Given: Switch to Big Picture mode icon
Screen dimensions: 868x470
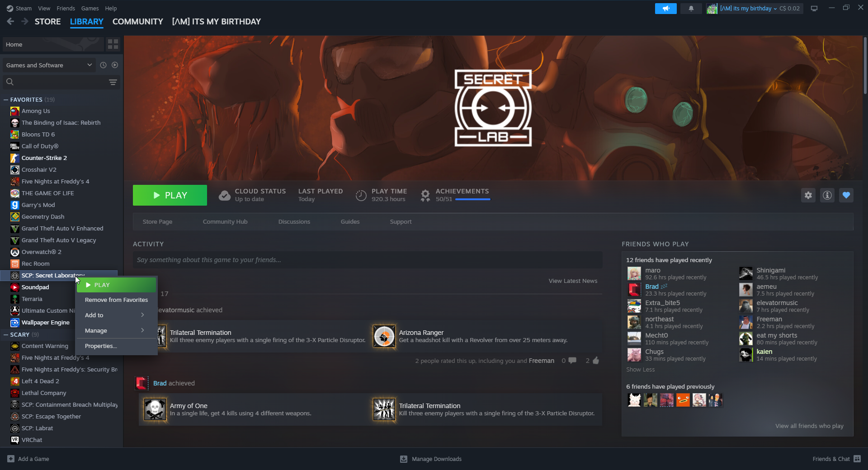Looking at the screenshot, I should click(814, 8).
